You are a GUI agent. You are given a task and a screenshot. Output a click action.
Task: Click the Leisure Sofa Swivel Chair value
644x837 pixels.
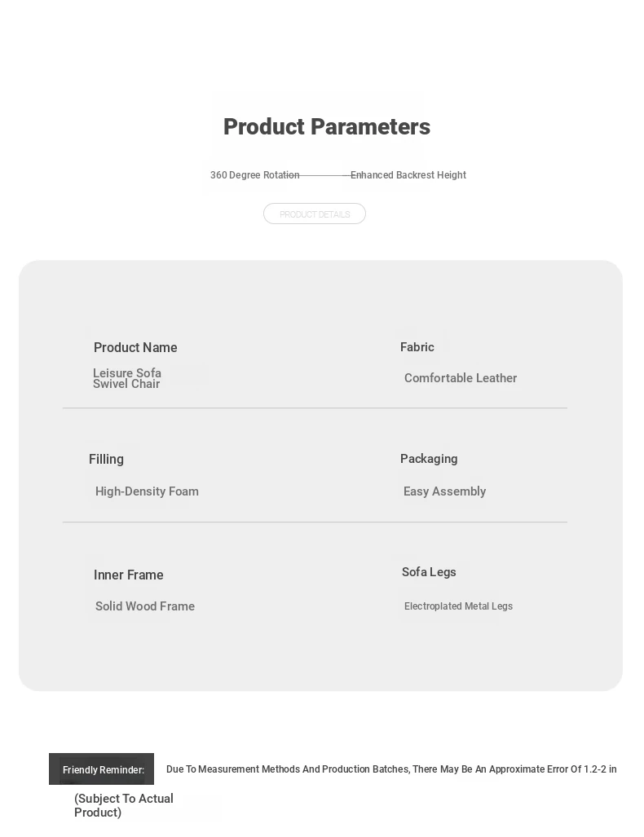point(127,378)
